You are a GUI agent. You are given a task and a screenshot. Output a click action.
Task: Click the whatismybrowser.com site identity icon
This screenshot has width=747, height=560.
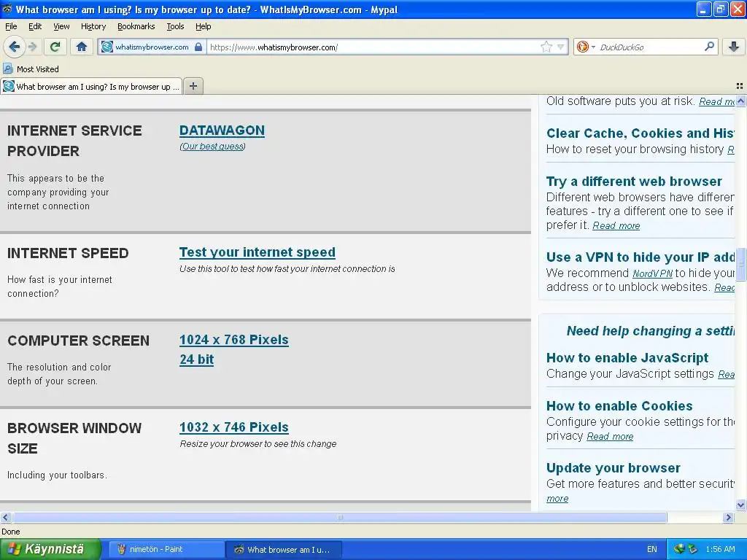[107, 47]
